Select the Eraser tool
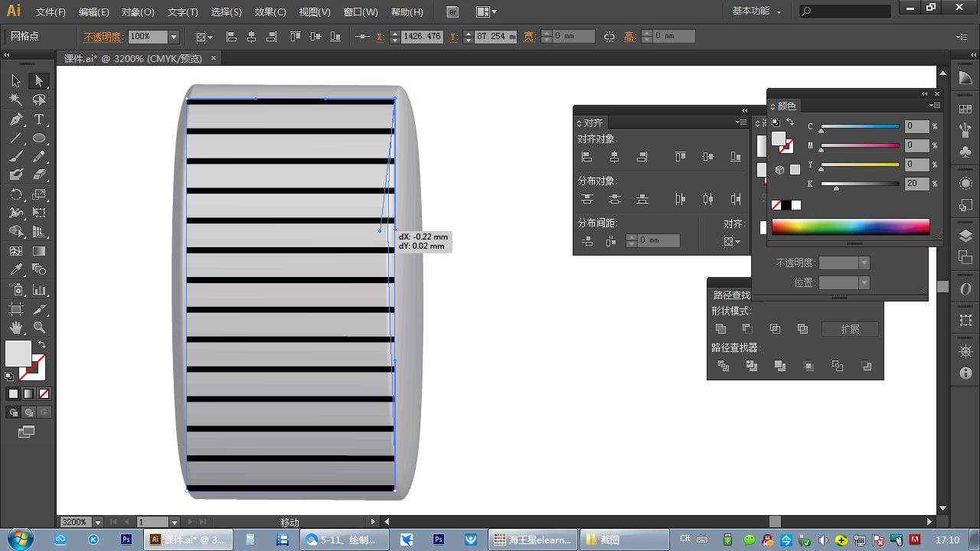The height and width of the screenshot is (551, 980). [x=39, y=175]
